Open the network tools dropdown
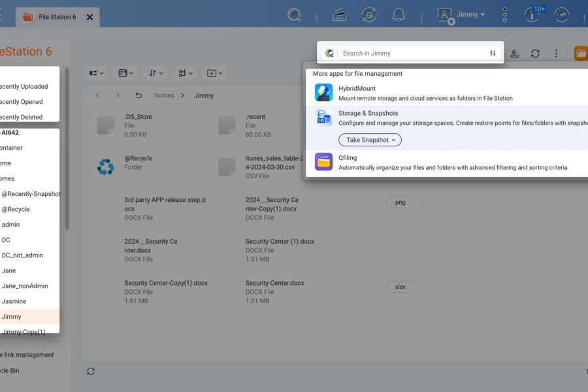Viewport: 588px width, 392px height. pyautogui.click(x=186, y=73)
